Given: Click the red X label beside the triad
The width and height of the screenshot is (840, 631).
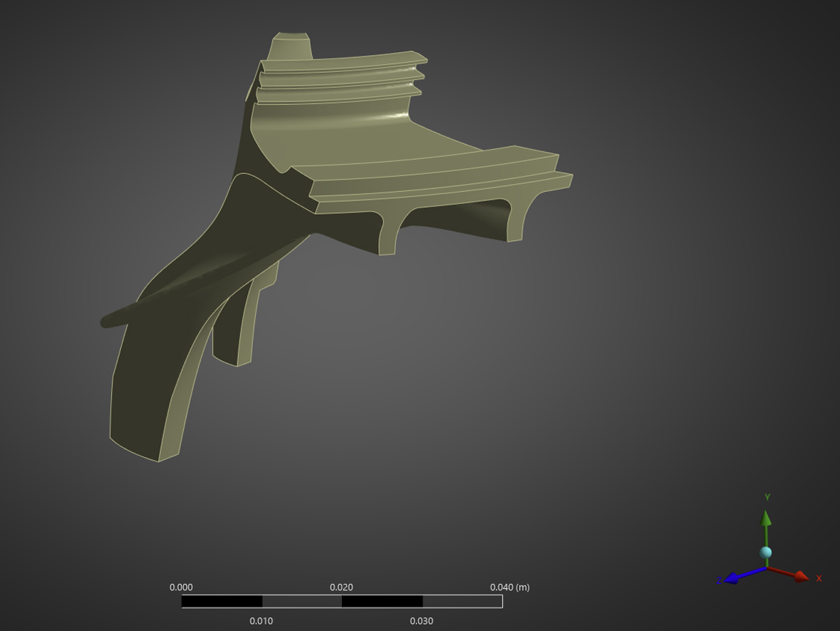Looking at the screenshot, I should tap(819, 578).
